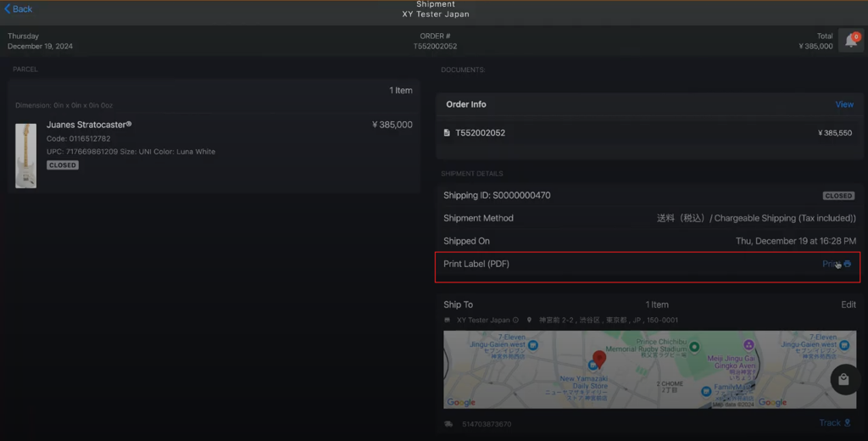
Task: Select order T552002052 in Order Info
Action: 480,133
